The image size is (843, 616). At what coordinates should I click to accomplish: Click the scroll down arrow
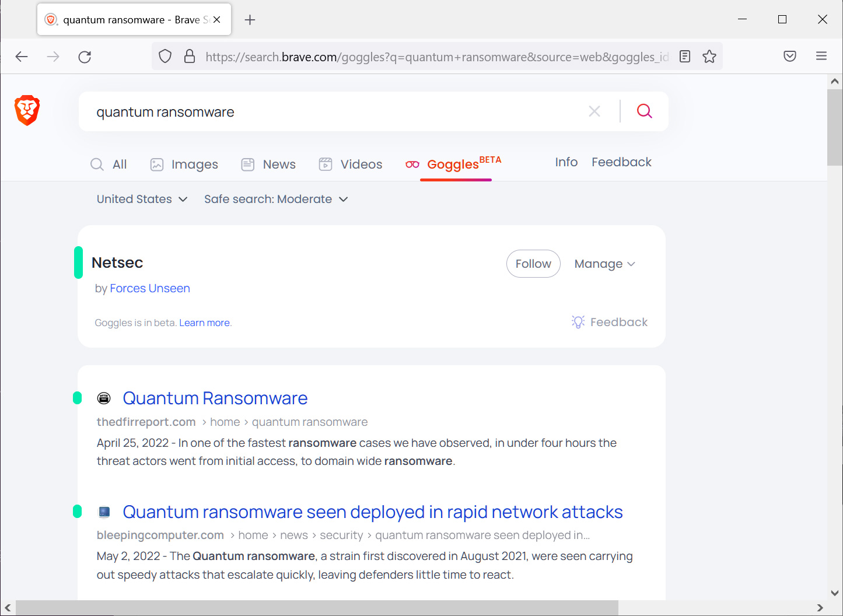[x=835, y=593]
